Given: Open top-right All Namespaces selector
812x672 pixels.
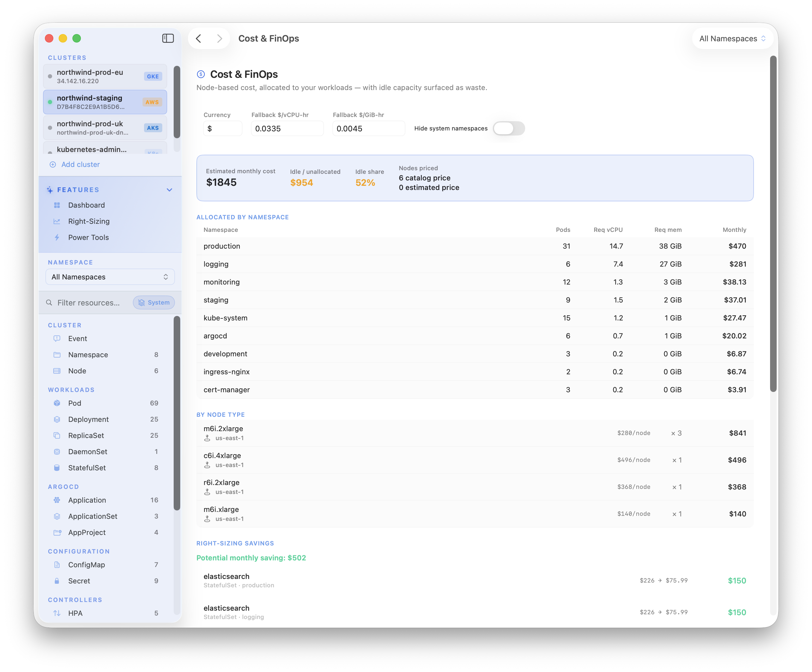Looking at the screenshot, I should pyautogui.click(x=732, y=39).
